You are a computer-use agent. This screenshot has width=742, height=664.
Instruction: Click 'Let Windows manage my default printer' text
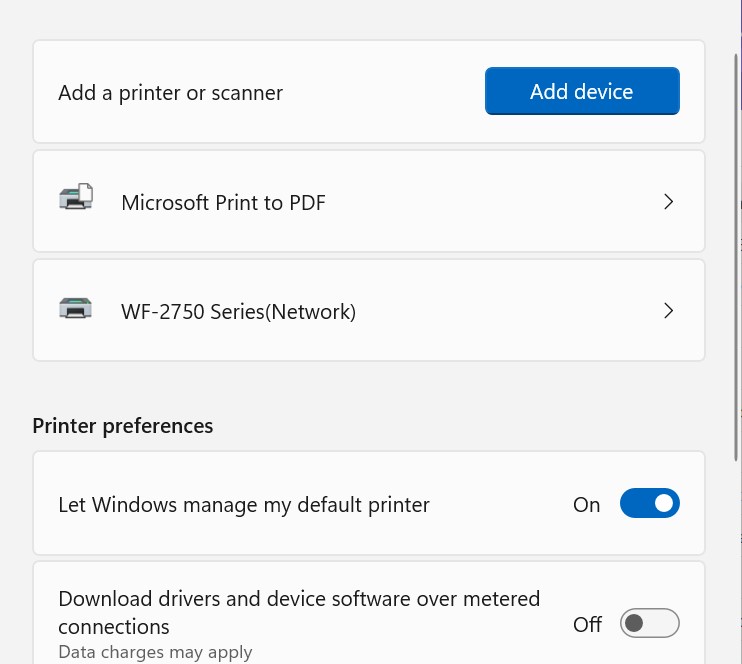tap(244, 505)
